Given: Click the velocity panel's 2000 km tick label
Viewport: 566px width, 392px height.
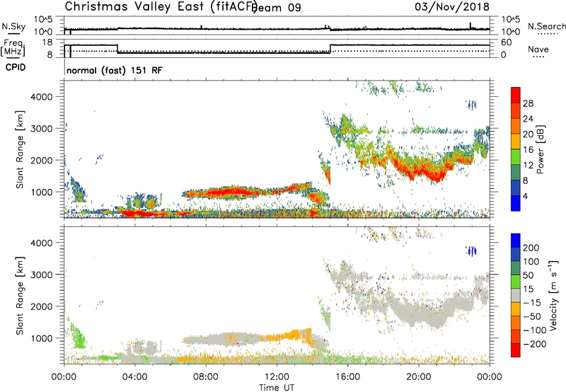Looking at the screenshot, I should (41, 306).
